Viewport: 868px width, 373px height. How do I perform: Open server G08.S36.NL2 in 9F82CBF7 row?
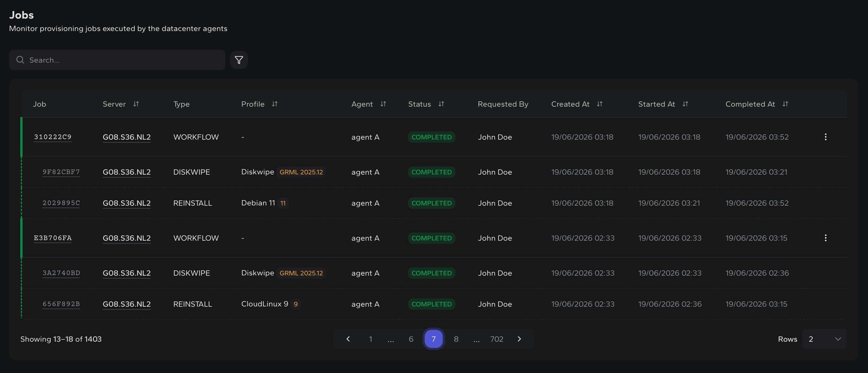tap(127, 172)
